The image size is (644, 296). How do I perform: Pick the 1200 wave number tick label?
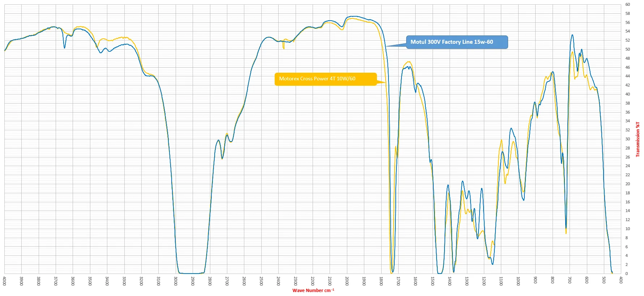coord(484,281)
